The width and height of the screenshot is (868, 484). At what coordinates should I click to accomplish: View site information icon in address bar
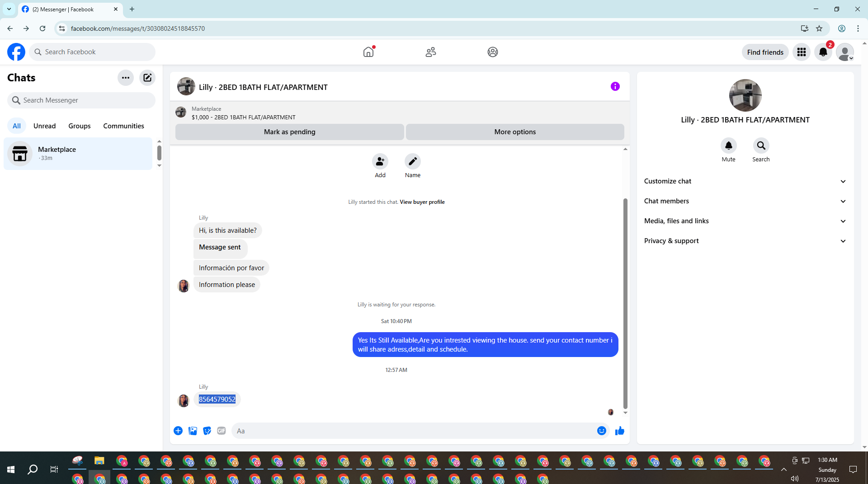pyautogui.click(x=62, y=28)
